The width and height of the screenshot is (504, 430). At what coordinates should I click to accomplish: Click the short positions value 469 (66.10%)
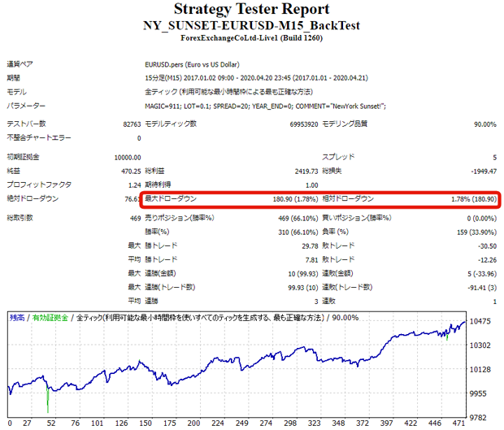tap(298, 219)
